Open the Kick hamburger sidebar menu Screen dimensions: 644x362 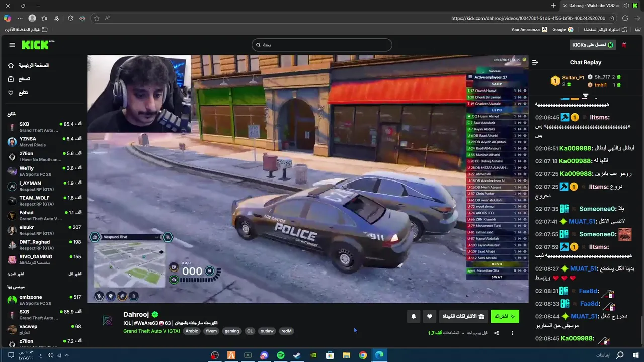12,45
